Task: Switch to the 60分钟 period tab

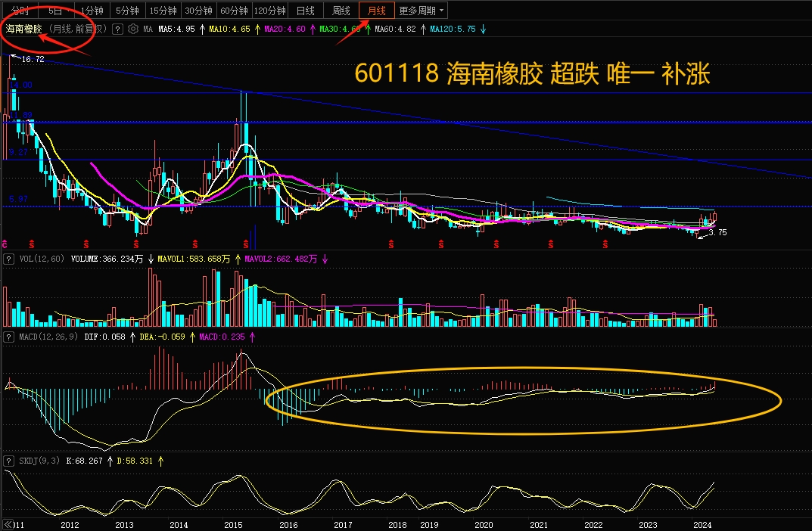Action: 234,11
